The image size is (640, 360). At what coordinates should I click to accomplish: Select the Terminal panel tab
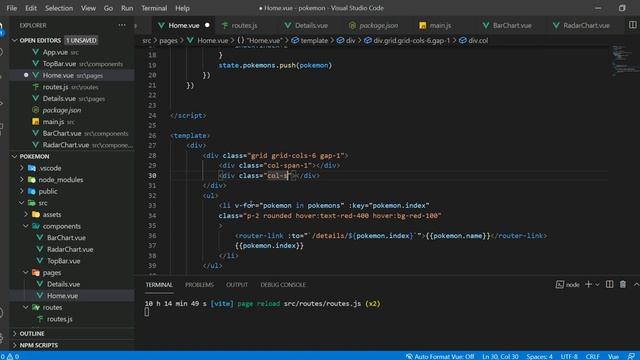pos(159,284)
